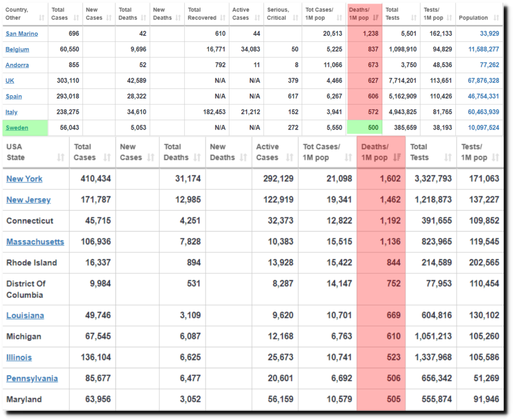The height and width of the screenshot is (420, 513).
Task: Select Sweden's green highlighted 500 deaths cell
Action: [x=364, y=128]
